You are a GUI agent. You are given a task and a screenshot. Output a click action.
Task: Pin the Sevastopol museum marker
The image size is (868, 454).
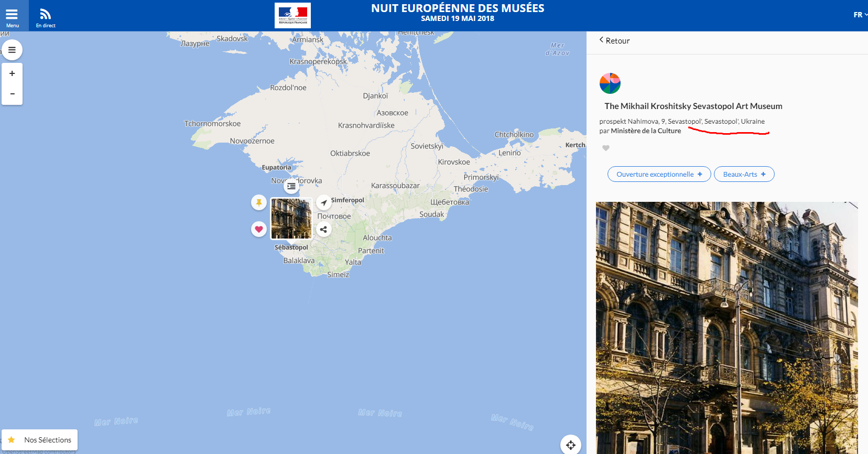(259, 202)
